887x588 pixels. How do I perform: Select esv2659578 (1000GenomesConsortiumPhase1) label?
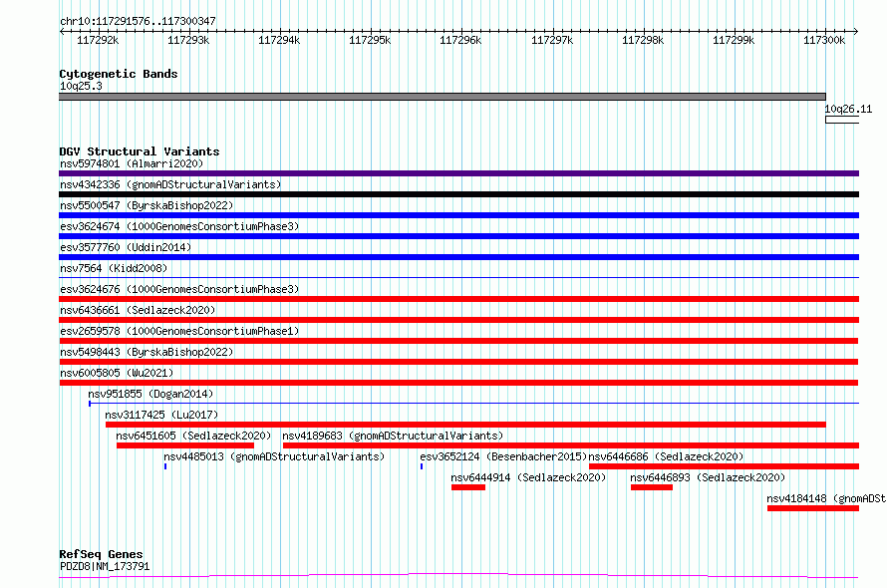(x=179, y=331)
